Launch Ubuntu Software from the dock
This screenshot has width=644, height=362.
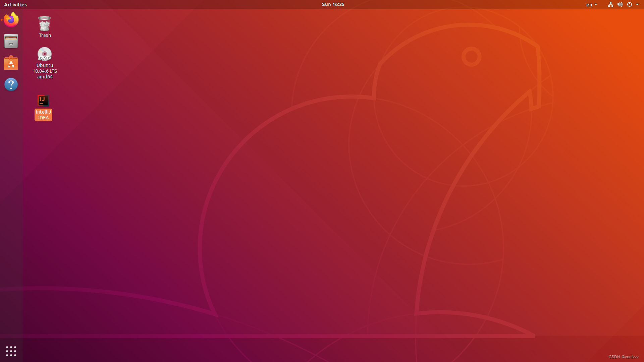pyautogui.click(x=11, y=63)
